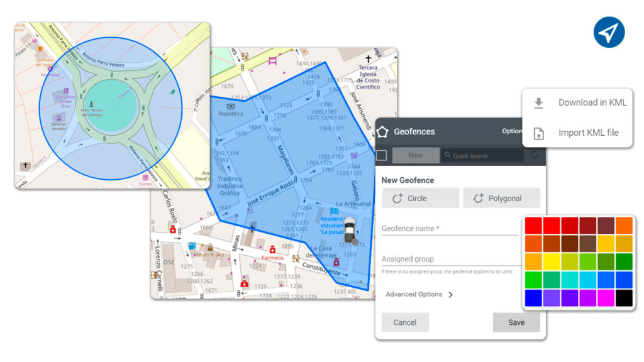Click the red pharmacy marker near Carlos Roxlo
The width and height of the screenshot is (644, 362).
[173, 230]
